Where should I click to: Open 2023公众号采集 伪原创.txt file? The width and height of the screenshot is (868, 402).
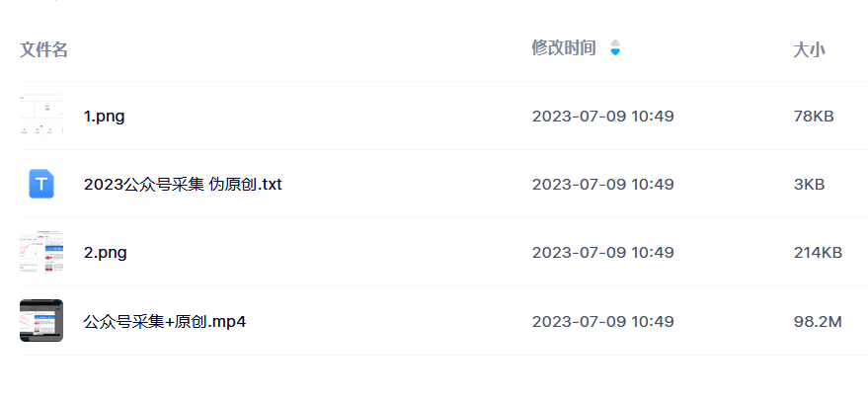tap(183, 185)
